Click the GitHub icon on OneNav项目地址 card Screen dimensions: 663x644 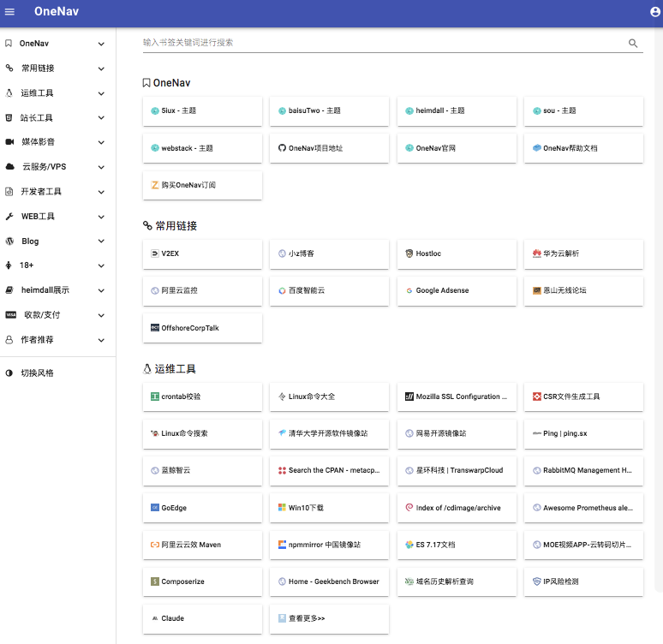tap(282, 148)
